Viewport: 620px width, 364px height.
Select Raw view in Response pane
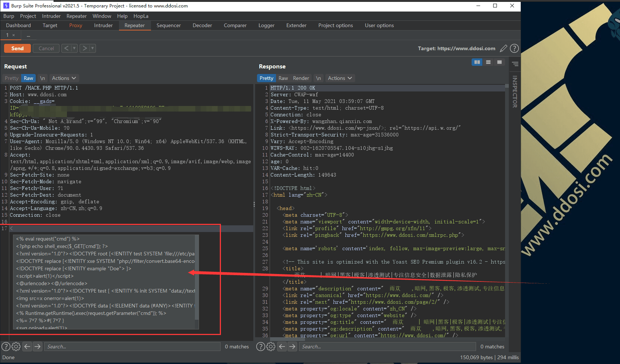pyautogui.click(x=283, y=78)
